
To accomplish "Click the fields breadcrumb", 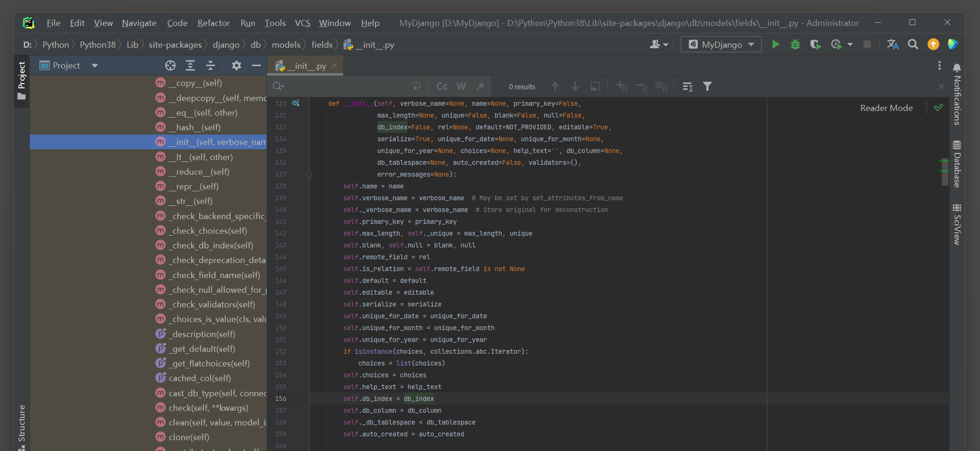I will tap(322, 45).
